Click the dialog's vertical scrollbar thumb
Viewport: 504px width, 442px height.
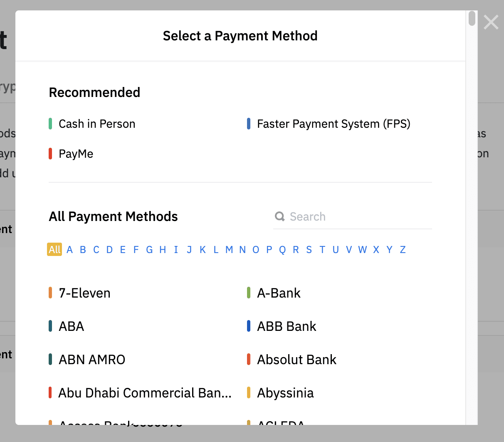click(472, 19)
